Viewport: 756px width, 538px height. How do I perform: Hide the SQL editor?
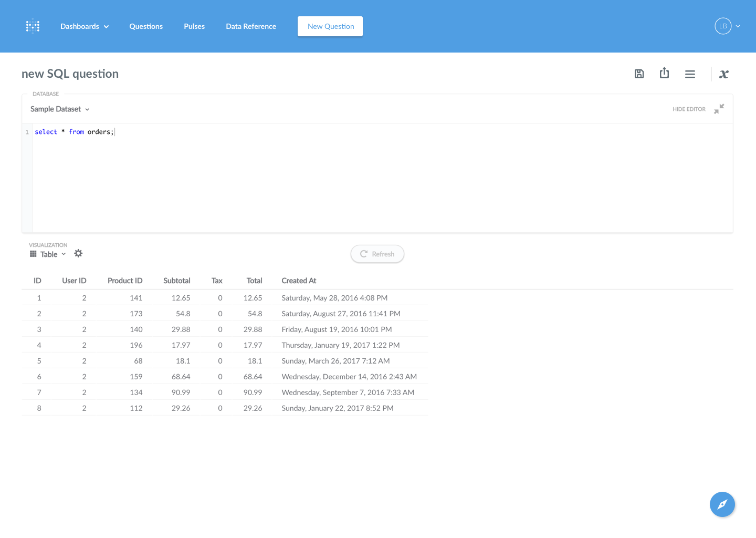[x=689, y=109]
